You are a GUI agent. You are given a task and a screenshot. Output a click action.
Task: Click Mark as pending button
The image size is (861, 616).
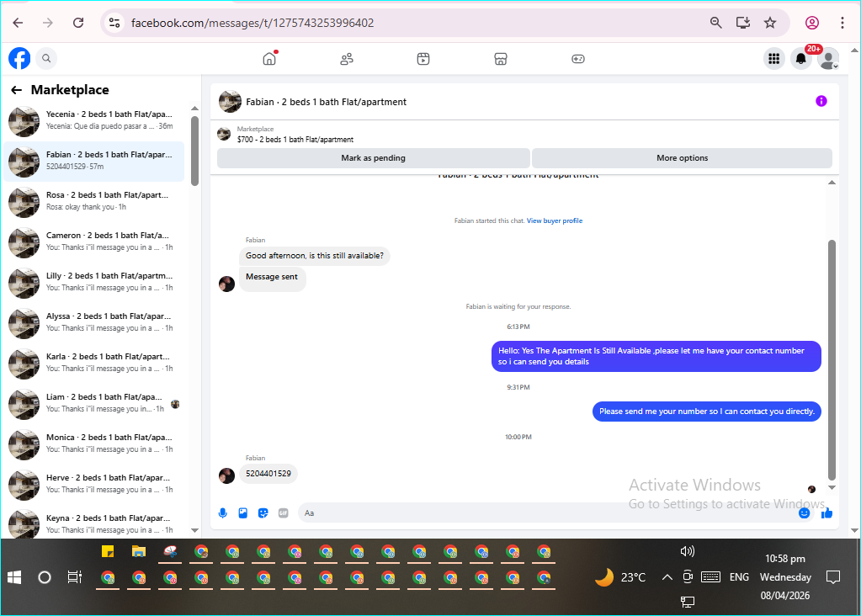point(374,158)
